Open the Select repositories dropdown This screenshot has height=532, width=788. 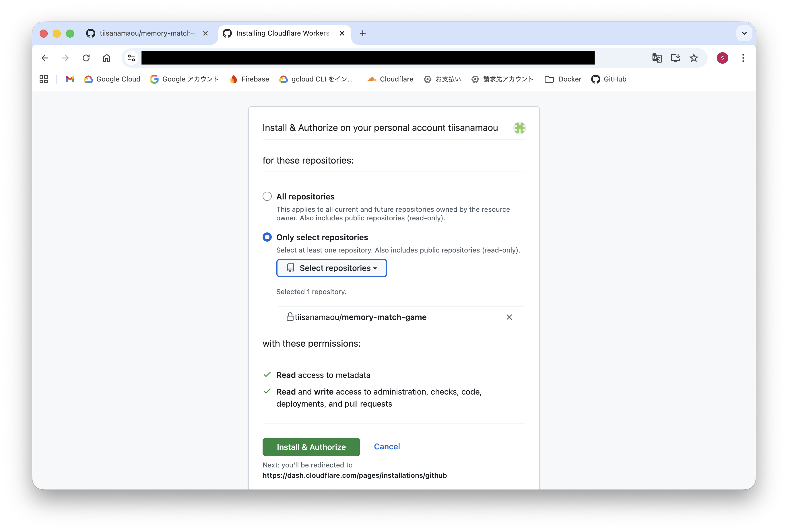[331, 268]
